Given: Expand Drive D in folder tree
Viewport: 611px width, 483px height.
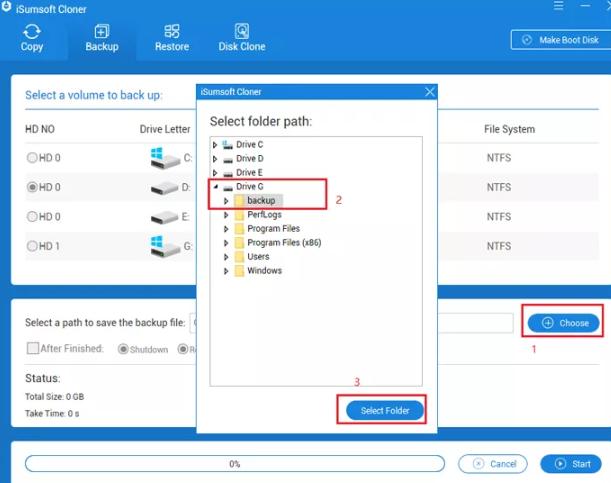Looking at the screenshot, I should 215,159.
